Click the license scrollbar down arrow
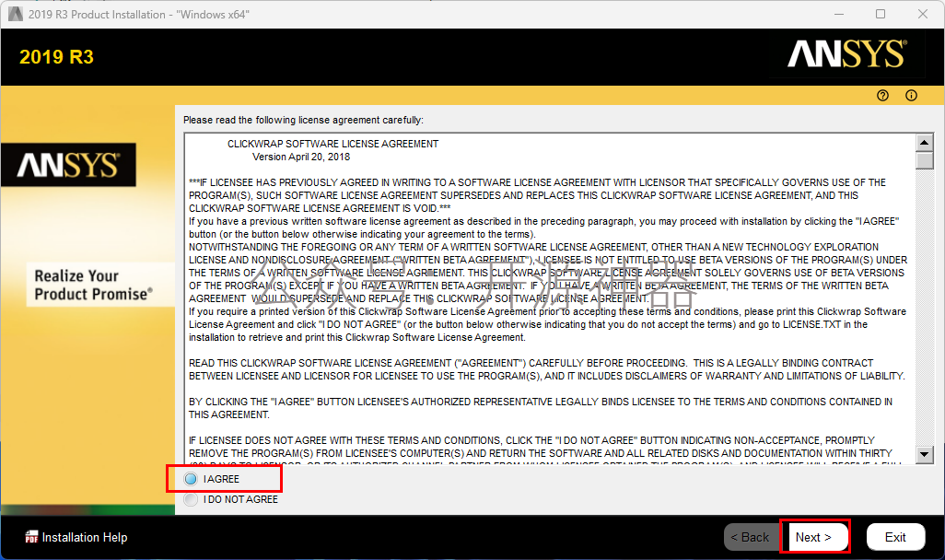The height and width of the screenshot is (560, 945). coord(924,454)
